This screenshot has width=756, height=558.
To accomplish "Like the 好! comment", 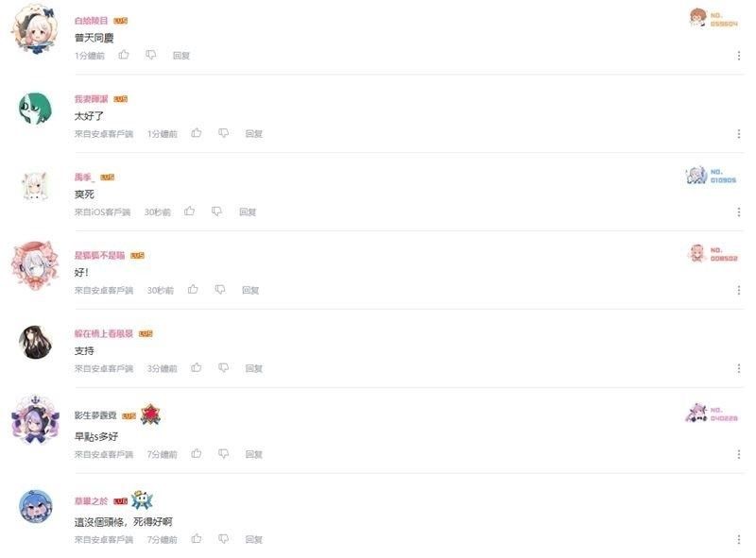I will [x=193, y=289].
